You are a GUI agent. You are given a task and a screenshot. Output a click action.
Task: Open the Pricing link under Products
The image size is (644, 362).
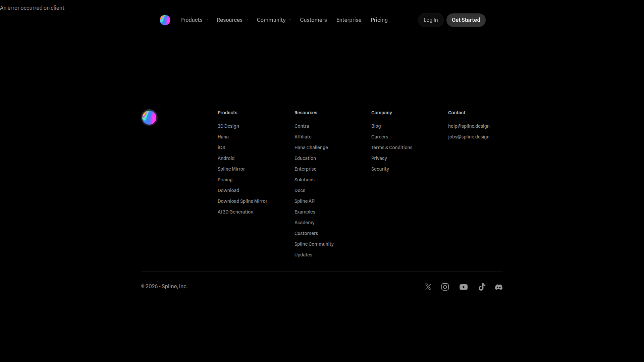[x=225, y=180]
